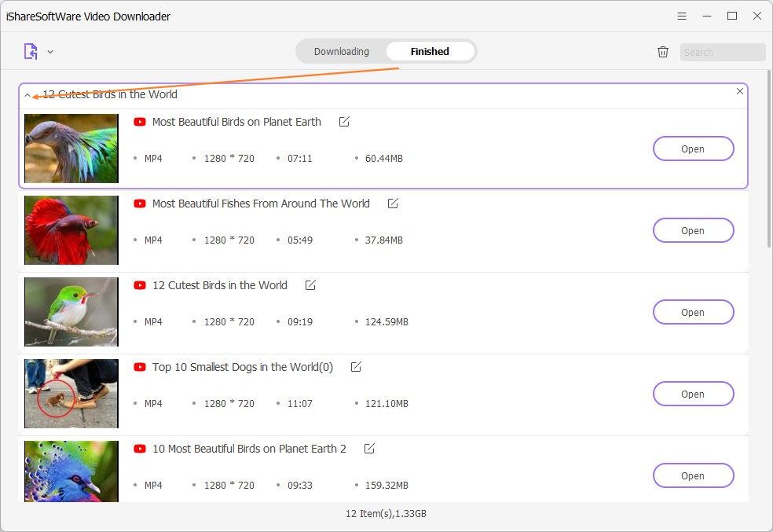Click the 60.44MB file size
The image size is (773, 532).
[x=384, y=159]
